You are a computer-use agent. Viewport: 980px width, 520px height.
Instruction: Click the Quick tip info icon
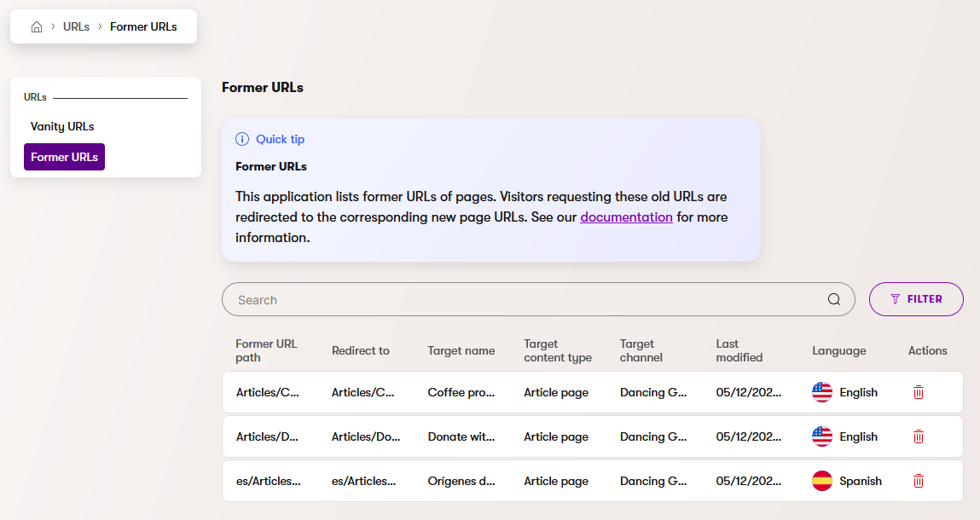click(242, 139)
